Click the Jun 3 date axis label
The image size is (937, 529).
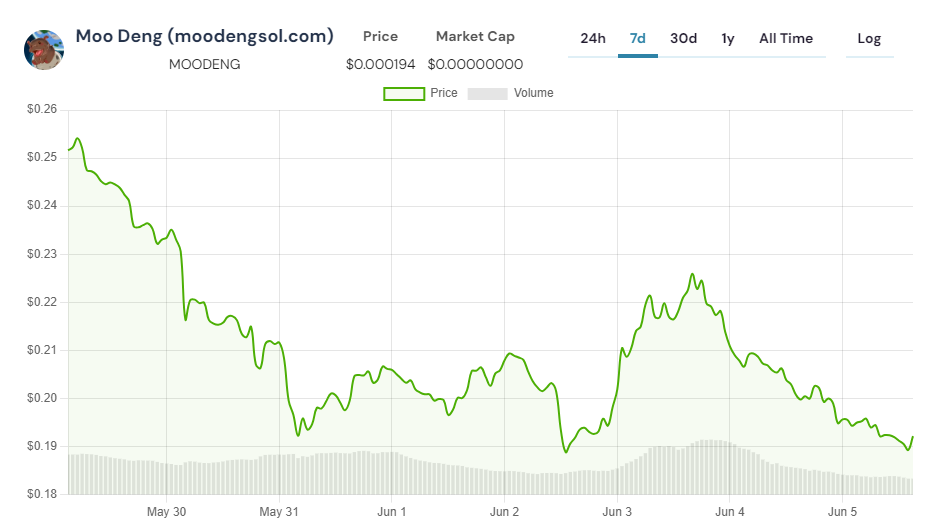click(617, 512)
